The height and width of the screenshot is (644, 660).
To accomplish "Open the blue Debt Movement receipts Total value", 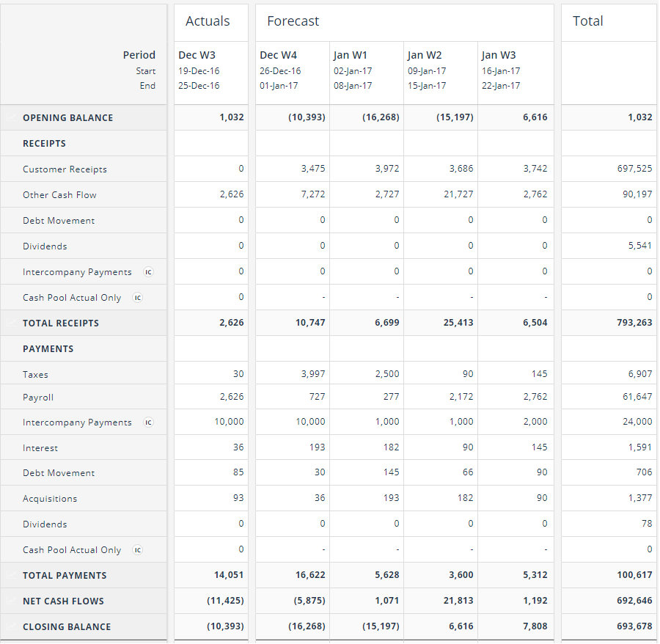I will tap(649, 220).
